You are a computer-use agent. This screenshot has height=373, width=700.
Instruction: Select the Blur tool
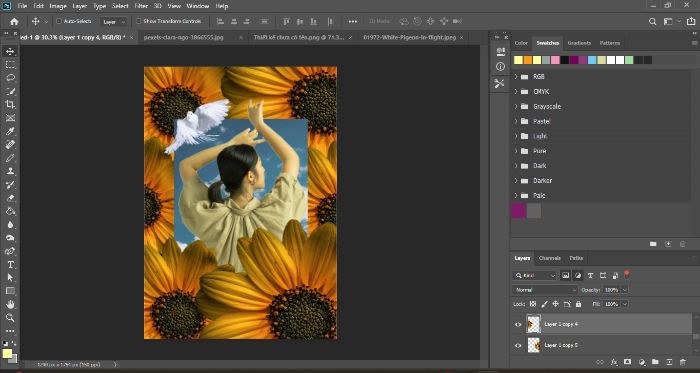click(x=10, y=224)
